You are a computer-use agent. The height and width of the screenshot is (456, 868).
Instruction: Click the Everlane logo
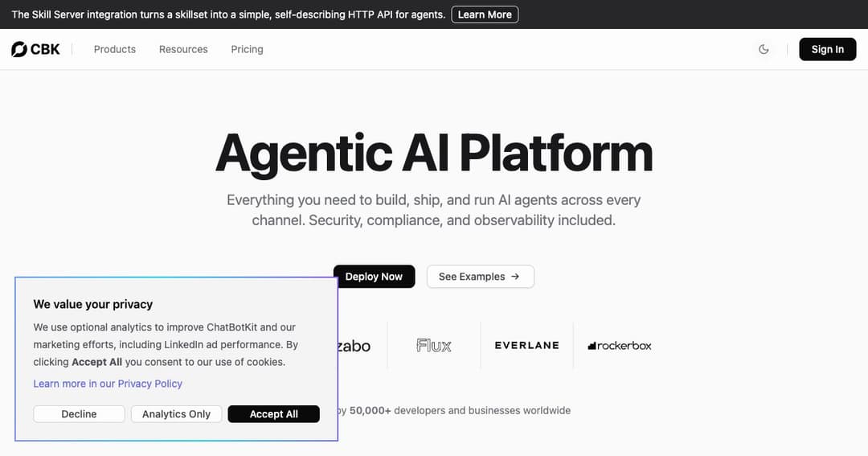[526, 345]
